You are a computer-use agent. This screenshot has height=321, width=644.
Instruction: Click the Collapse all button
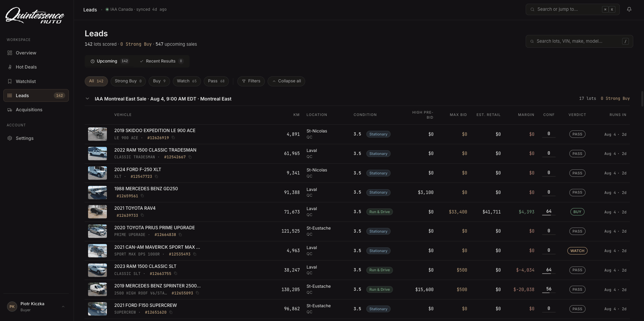[286, 81]
